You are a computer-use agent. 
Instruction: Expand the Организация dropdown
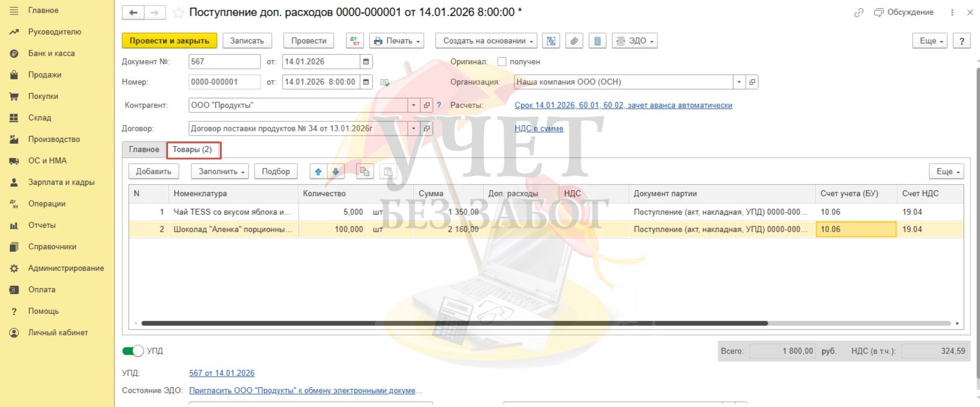pos(739,82)
